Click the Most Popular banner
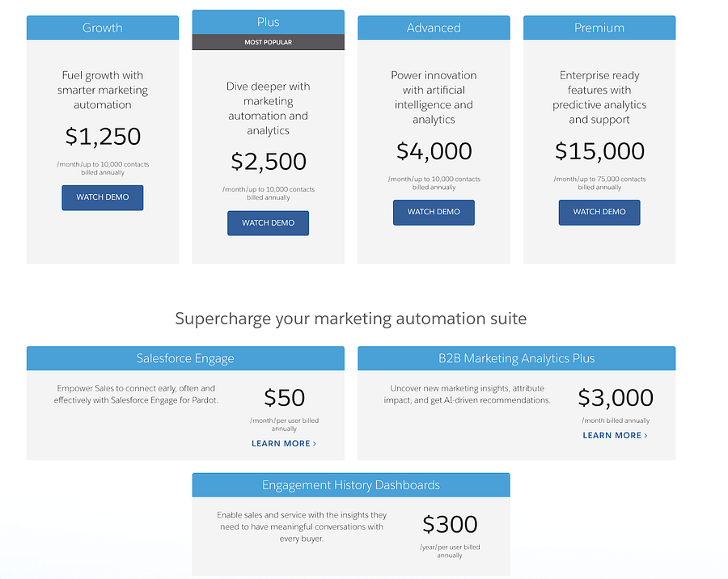 (x=268, y=42)
